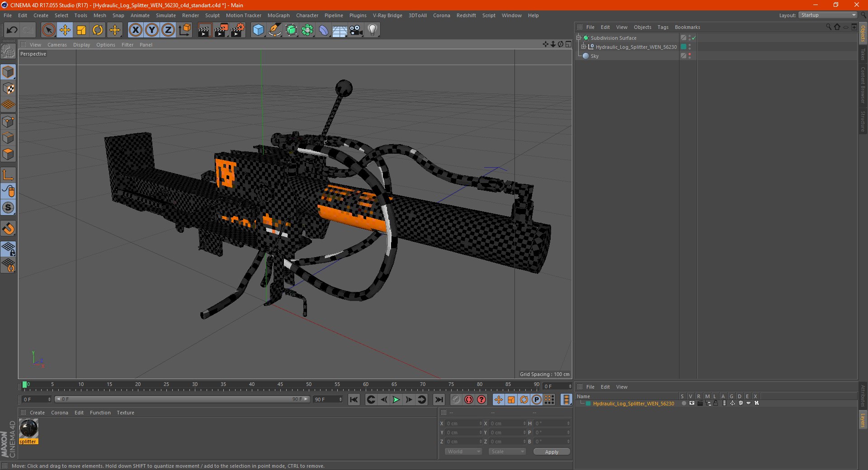Add a Cube primitive object

point(258,30)
